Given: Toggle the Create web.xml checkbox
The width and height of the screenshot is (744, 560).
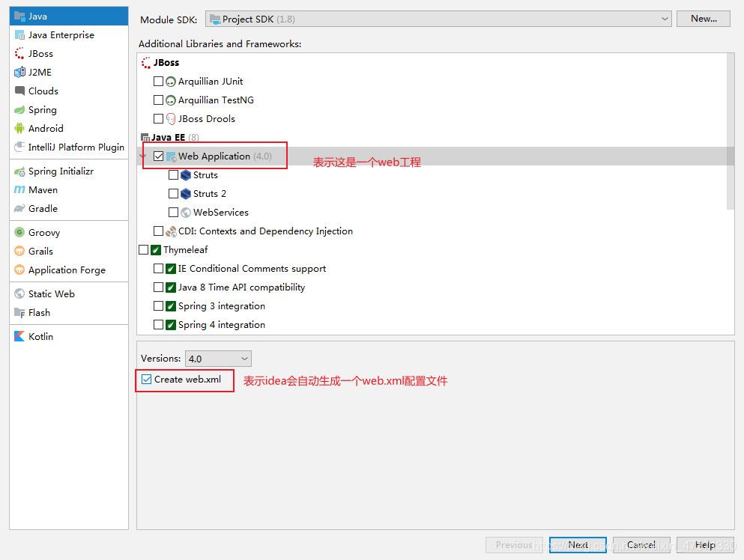Looking at the screenshot, I should coord(147,380).
